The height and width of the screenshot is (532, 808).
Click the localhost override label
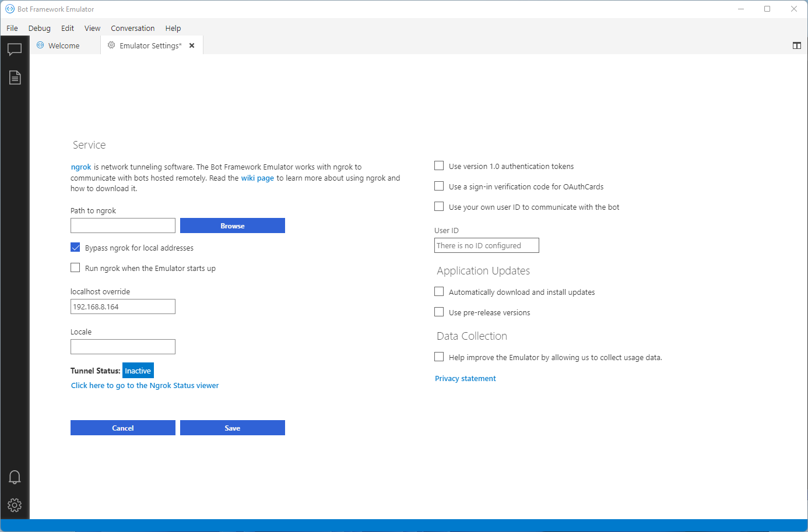coord(100,291)
